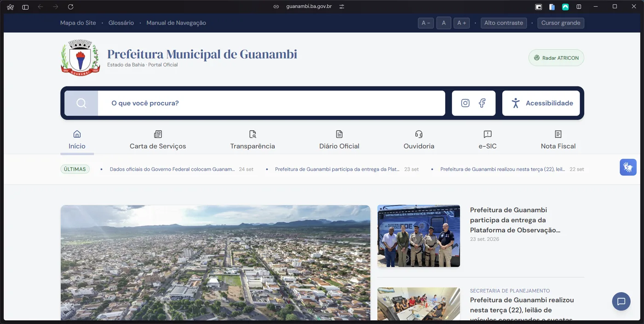
Task: Open ticker item 'realizou nesta terça (22)'
Action: coord(503,169)
